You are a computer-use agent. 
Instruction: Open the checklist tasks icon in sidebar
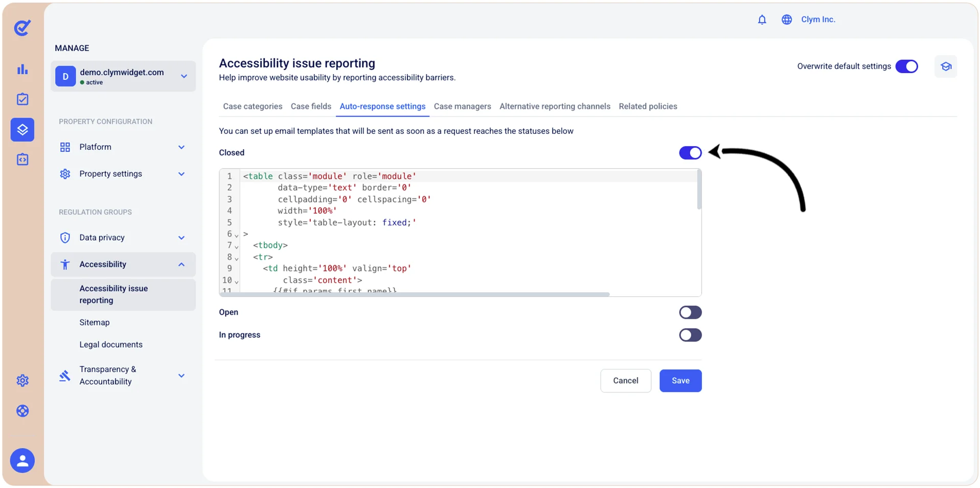[22, 99]
